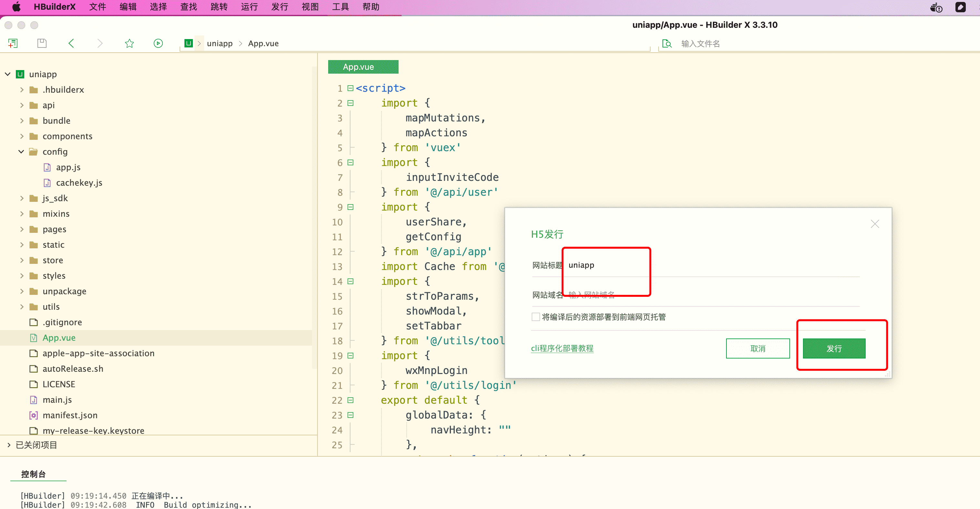Select the App.vue editor tab

(363, 67)
